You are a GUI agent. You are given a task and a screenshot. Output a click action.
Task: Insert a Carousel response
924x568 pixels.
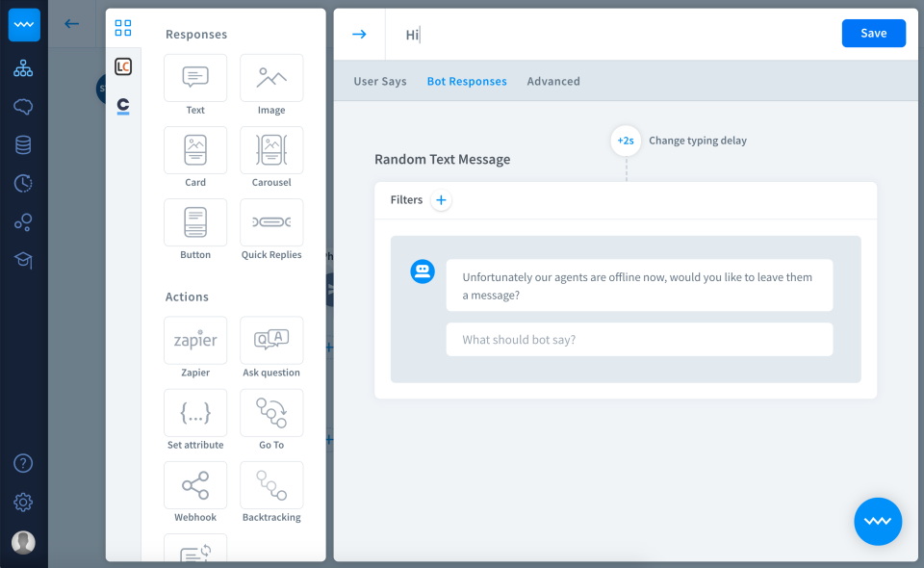click(270, 150)
